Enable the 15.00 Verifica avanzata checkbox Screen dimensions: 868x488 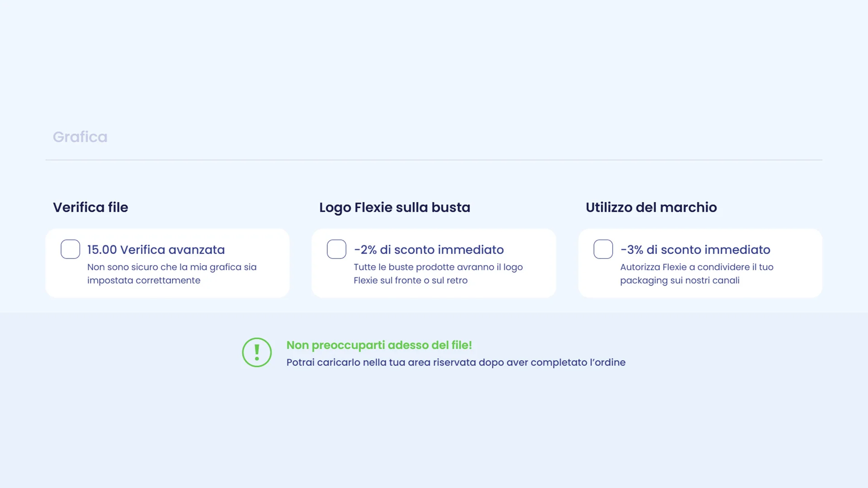[x=70, y=249]
